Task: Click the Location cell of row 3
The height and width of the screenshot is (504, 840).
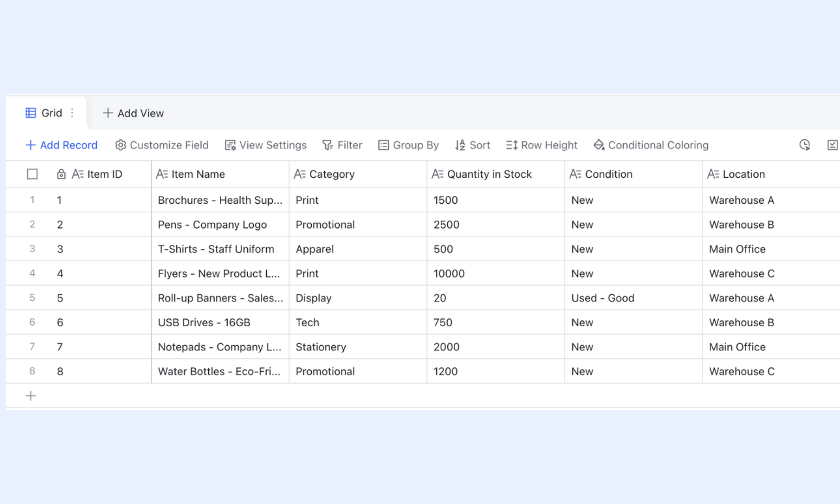Action: tap(771, 249)
